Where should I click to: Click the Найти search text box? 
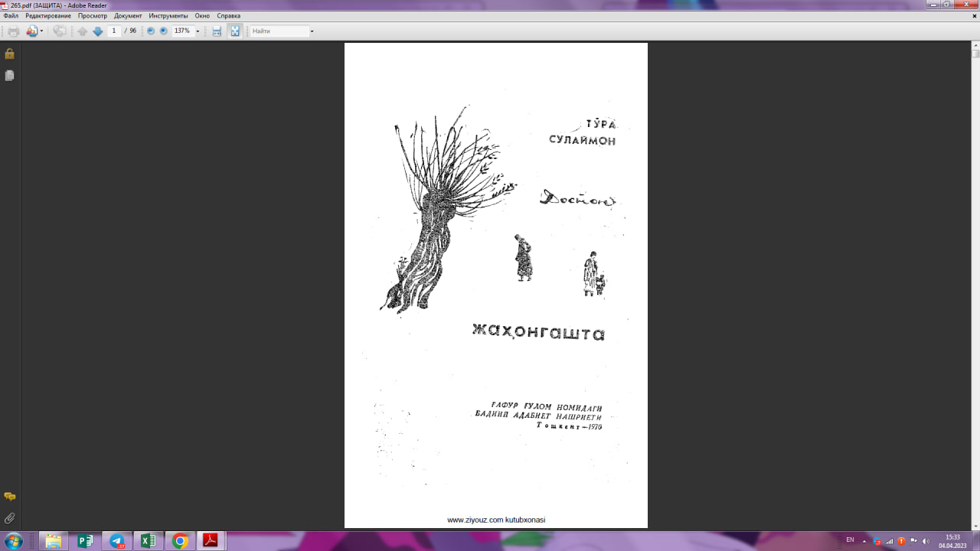pos(279,31)
